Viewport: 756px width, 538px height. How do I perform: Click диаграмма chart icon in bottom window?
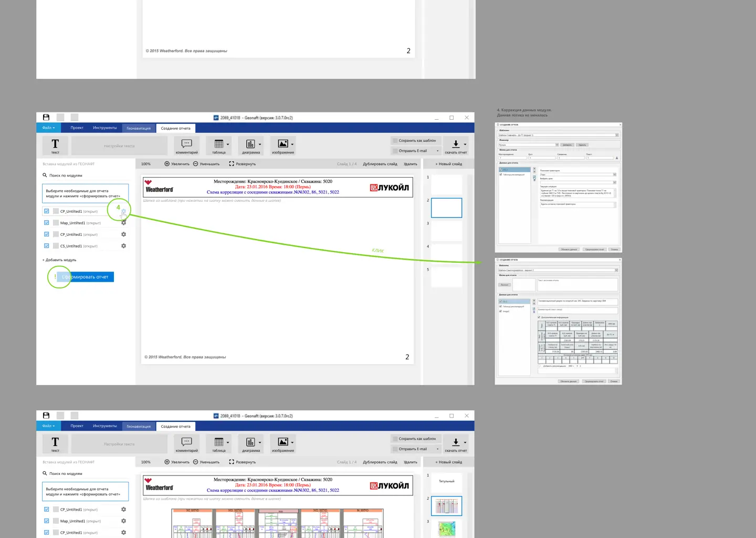click(x=250, y=442)
